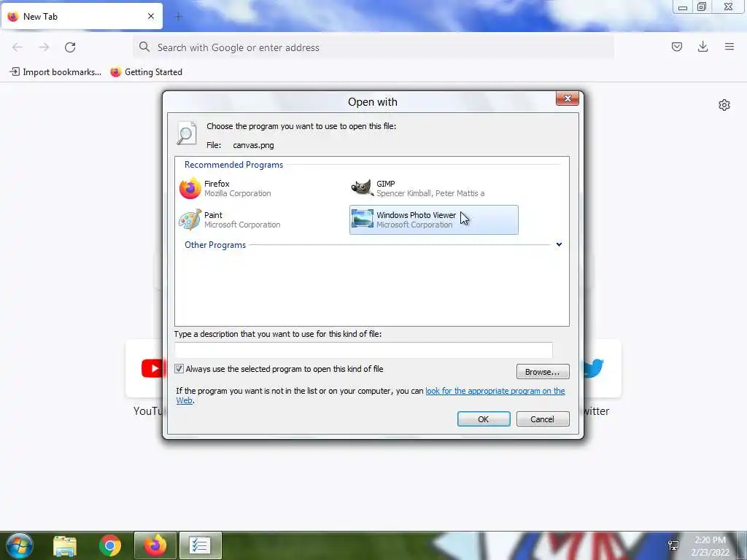Image resolution: width=747 pixels, height=560 pixels.
Task: Select Firefox in Recommended Programs
Action: (x=225, y=189)
